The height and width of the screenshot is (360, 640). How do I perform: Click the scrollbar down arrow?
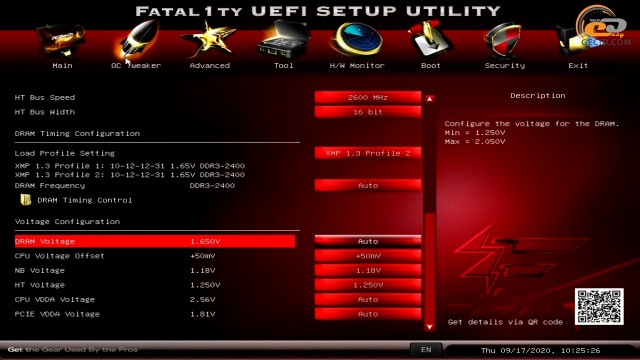429,327
